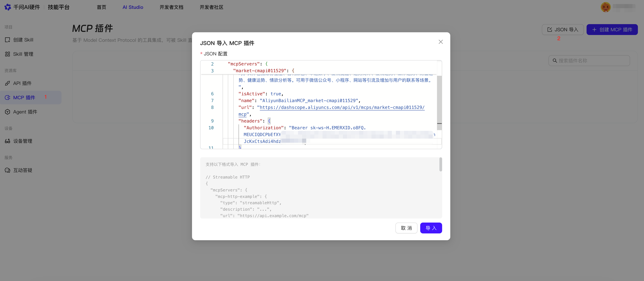Click the "name" line in JSON editor
The height and width of the screenshot is (281, 644).
[x=300, y=101]
